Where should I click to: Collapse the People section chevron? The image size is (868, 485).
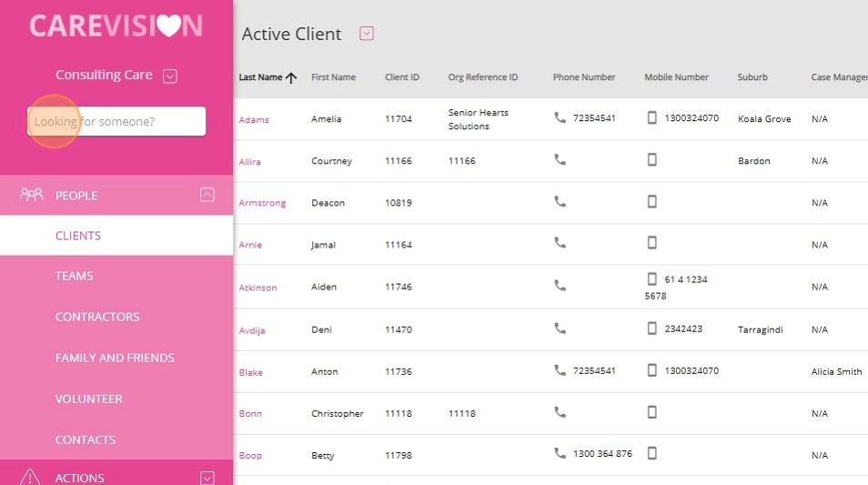point(207,195)
